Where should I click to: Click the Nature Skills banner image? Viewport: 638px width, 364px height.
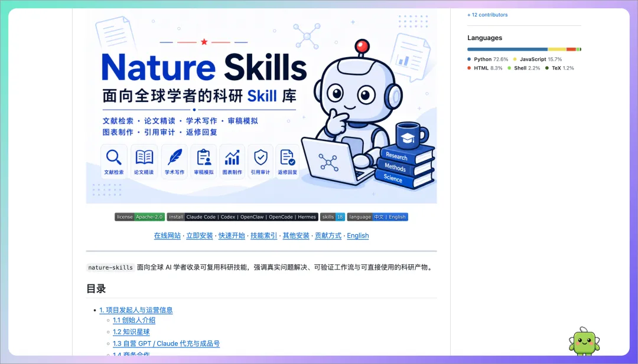[x=261, y=106]
